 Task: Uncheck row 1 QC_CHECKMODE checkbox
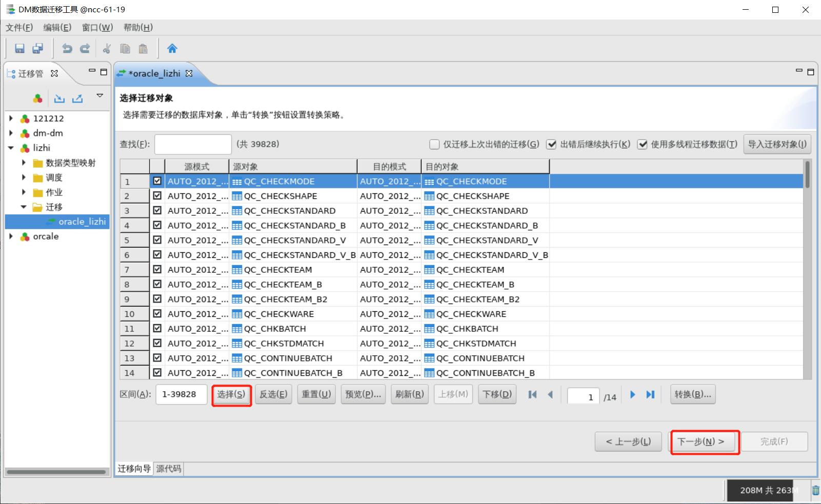coord(157,181)
